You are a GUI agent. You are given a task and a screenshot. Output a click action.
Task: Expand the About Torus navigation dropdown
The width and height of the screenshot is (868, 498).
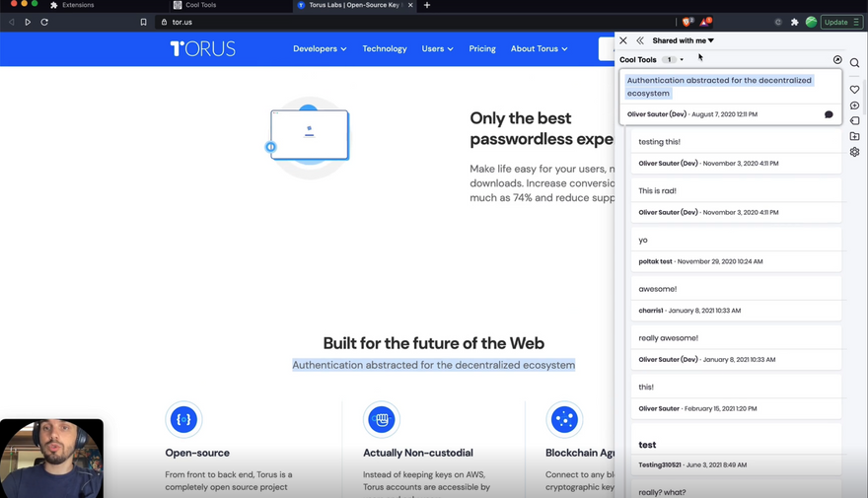539,48
